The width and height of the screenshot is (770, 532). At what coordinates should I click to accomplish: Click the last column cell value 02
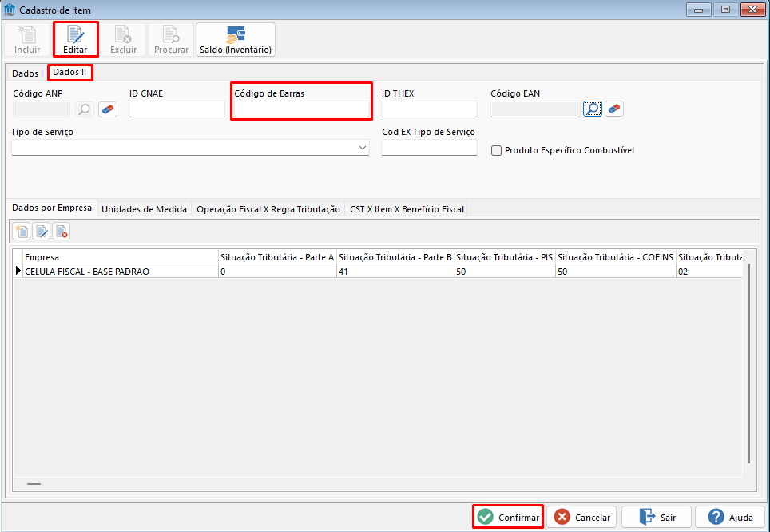[x=709, y=271]
